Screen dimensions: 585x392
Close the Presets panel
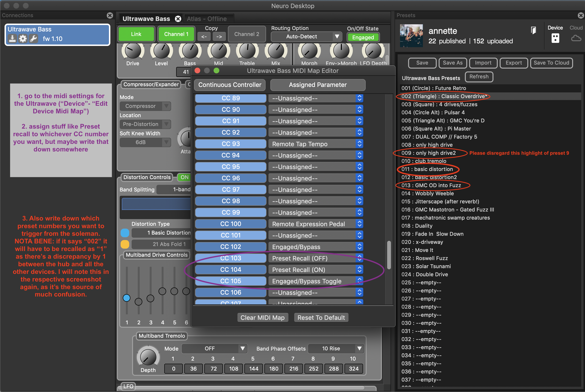click(581, 15)
